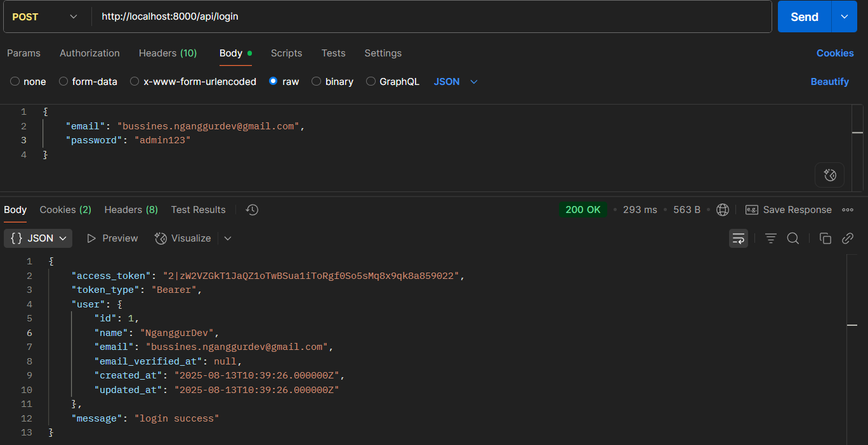Click the response body scrollbar
Viewport: 868px width, 445px height.
pos(852,349)
